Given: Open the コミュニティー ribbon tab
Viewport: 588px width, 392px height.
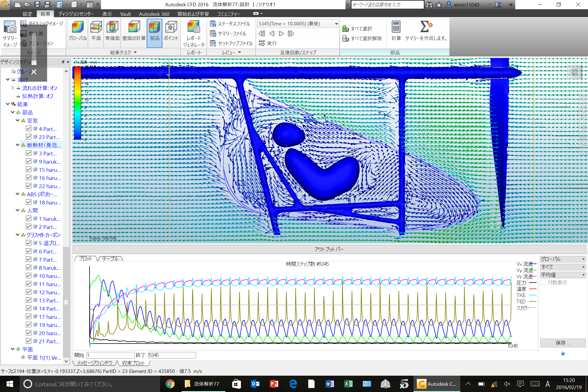Looking at the screenshot, I should [x=229, y=14].
